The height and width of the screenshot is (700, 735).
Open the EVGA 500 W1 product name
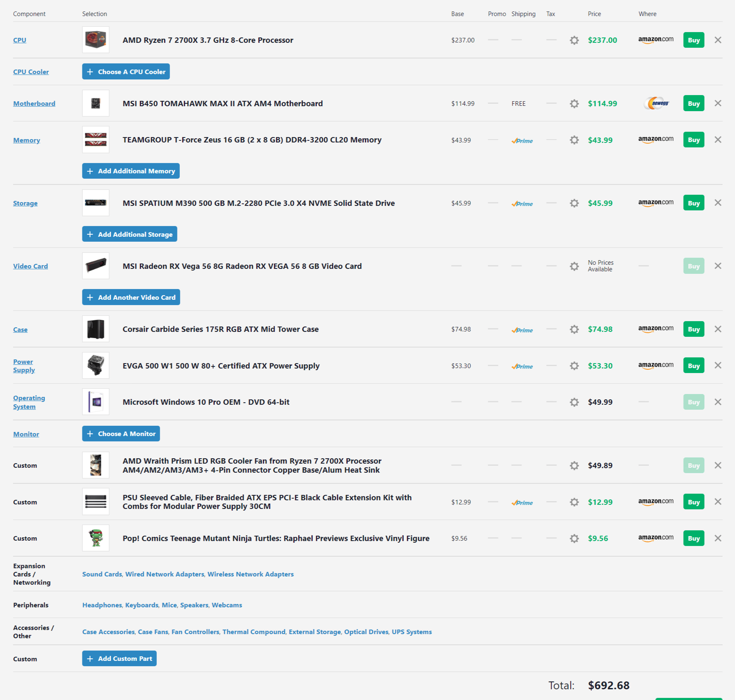(x=221, y=366)
